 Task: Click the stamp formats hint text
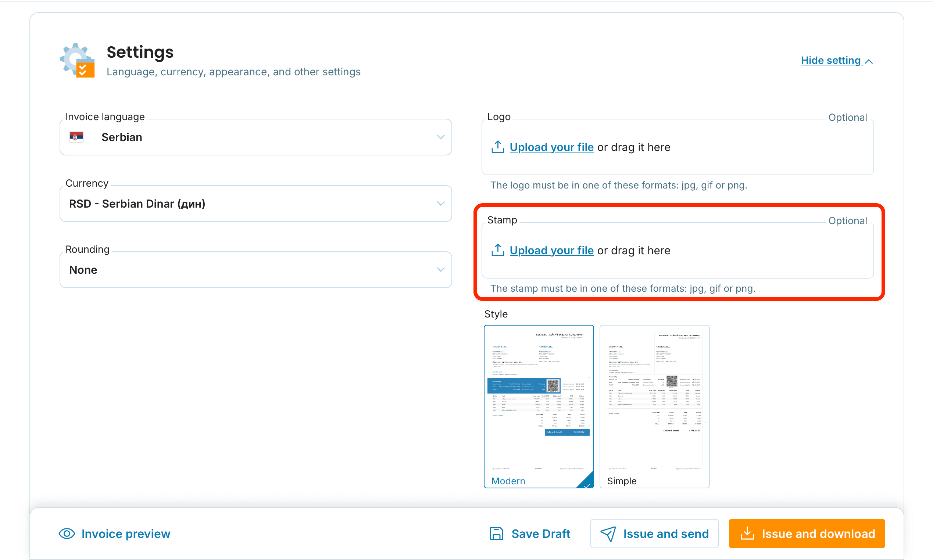[x=623, y=288]
